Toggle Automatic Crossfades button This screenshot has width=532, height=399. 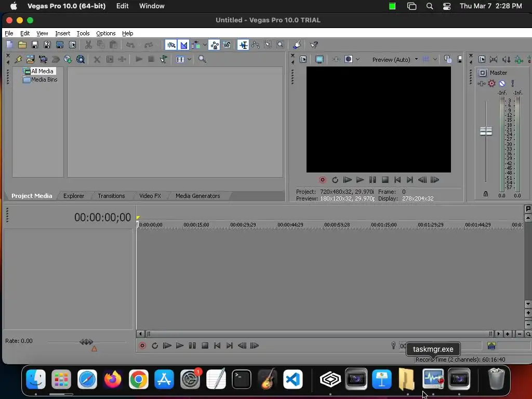point(183,45)
